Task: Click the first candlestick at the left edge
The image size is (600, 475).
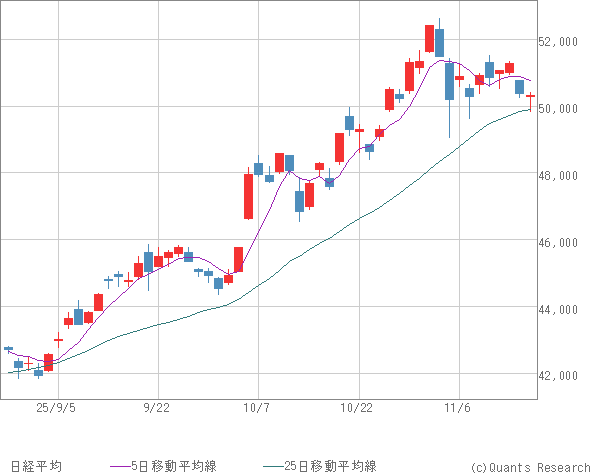Action: (8, 348)
